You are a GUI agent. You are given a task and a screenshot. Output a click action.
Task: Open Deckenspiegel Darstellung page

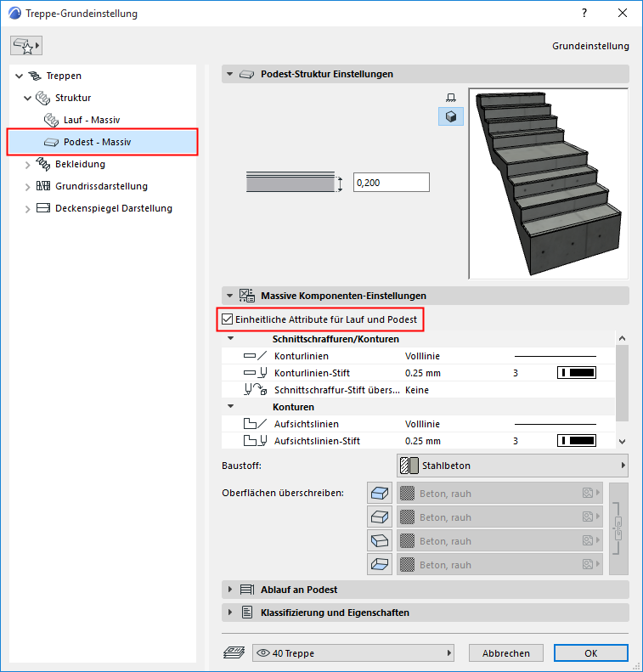(114, 208)
